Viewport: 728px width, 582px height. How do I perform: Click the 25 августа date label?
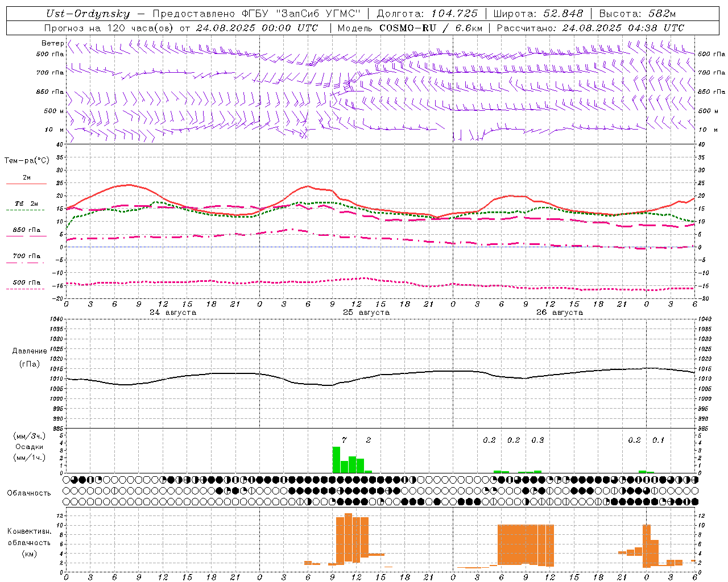[366, 313]
